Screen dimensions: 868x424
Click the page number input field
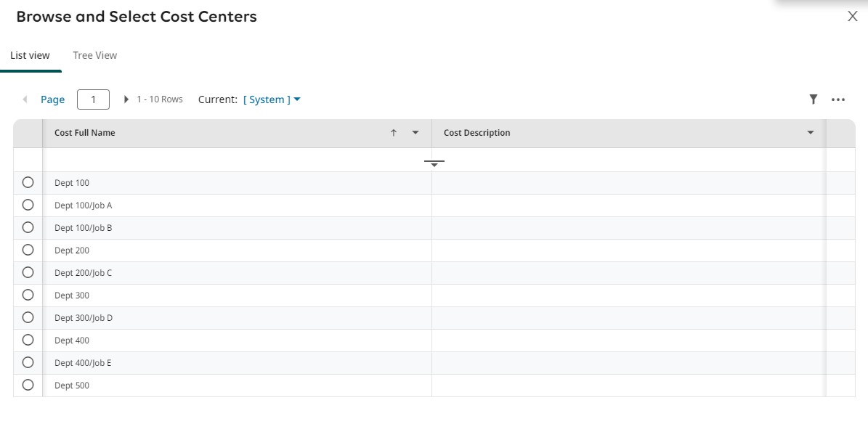pyautogui.click(x=93, y=99)
